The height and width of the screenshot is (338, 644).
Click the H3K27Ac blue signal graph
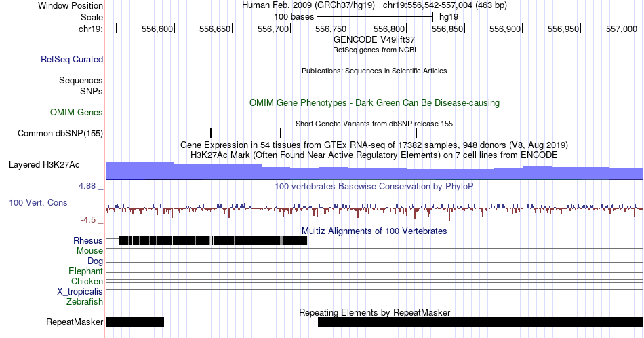point(374,170)
